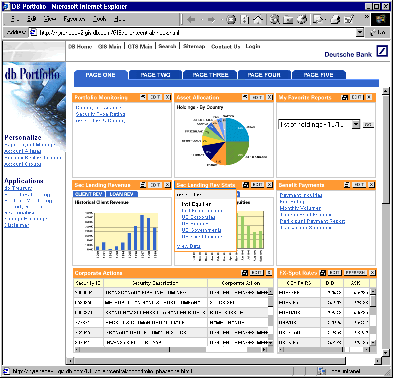393x378 pixels.
Task: Open the favorite reports dropdown list
Action: tap(356, 124)
